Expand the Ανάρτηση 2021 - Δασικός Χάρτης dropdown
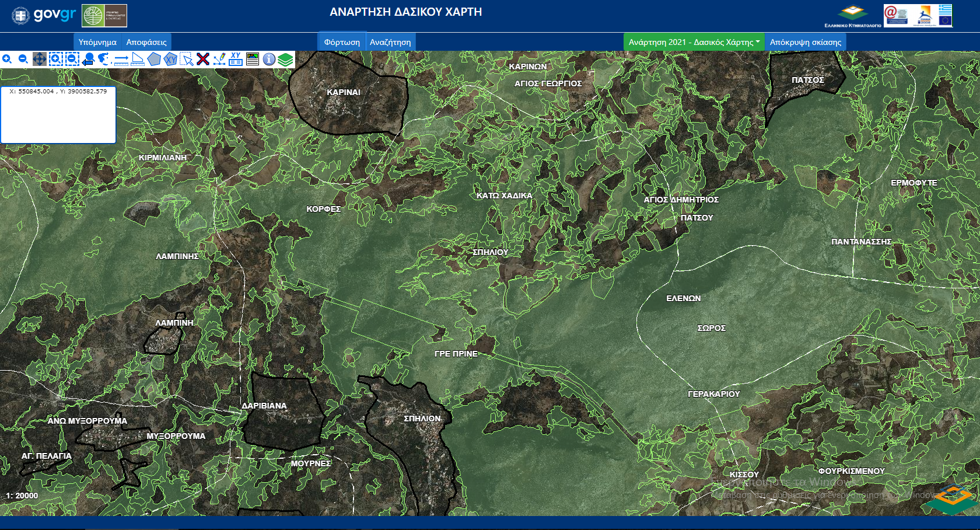Image resolution: width=980 pixels, height=530 pixels. [x=694, y=42]
